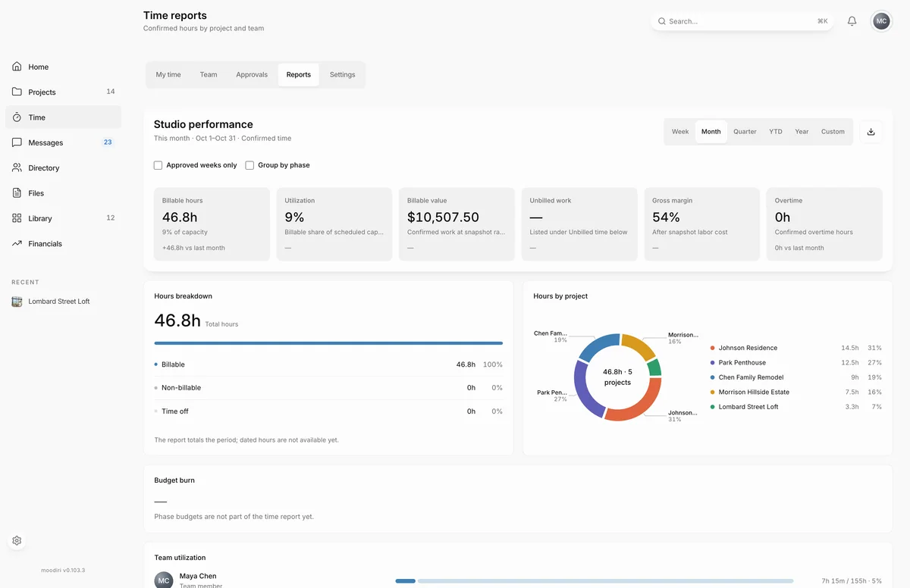This screenshot has width=910, height=588.
Task: Click the Overtime 0h card
Action: coord(824,224)
